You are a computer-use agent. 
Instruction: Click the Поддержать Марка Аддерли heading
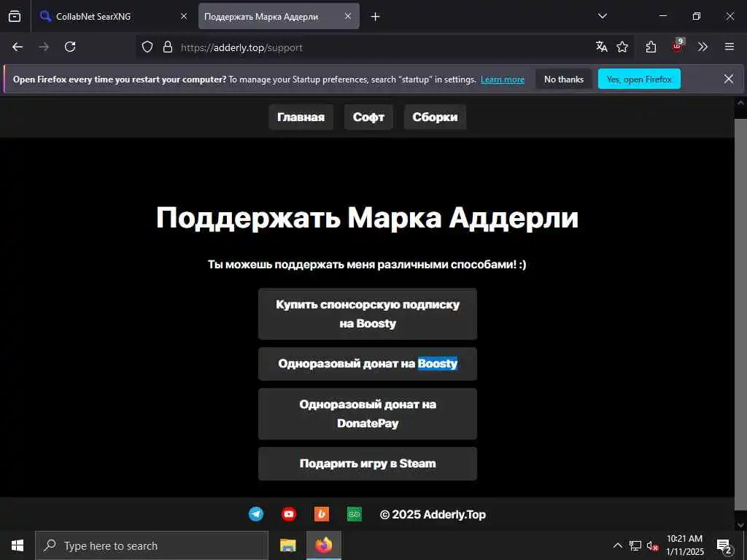[368, 217]
